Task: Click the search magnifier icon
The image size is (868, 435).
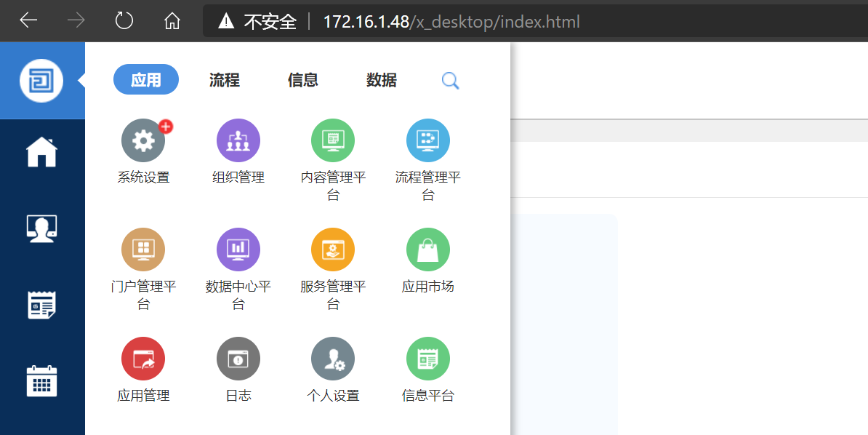Action: click(451, 80)
